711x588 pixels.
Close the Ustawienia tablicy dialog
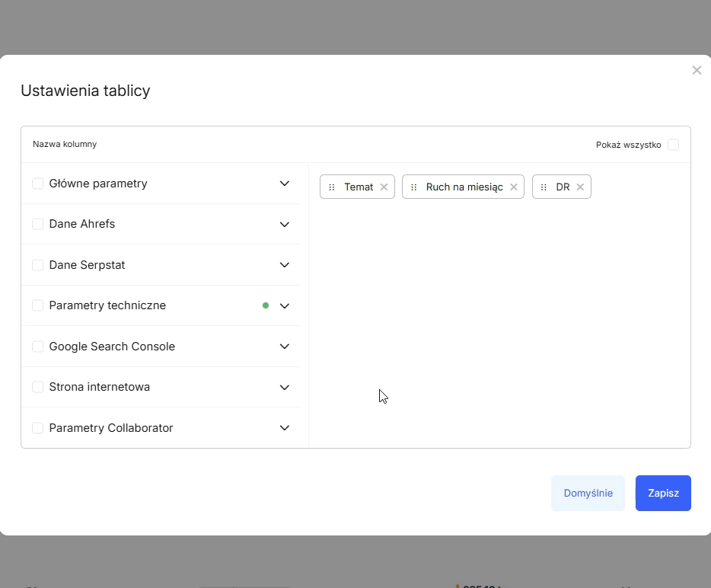697,70
